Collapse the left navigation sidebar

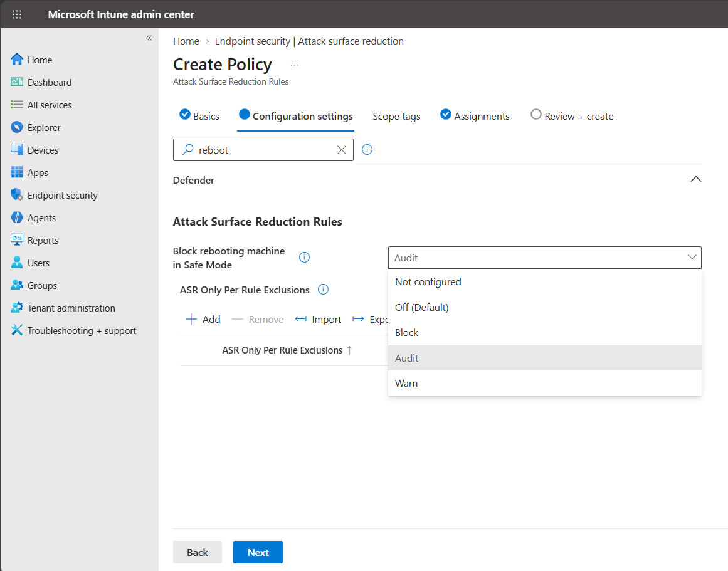(149, 38)
